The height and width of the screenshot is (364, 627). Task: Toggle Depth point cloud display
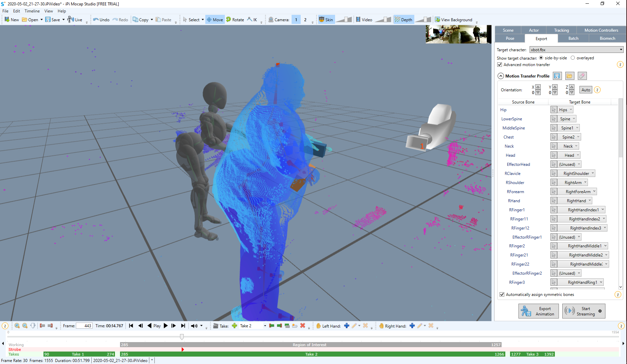pyautogui.click(x=404, y=20)
